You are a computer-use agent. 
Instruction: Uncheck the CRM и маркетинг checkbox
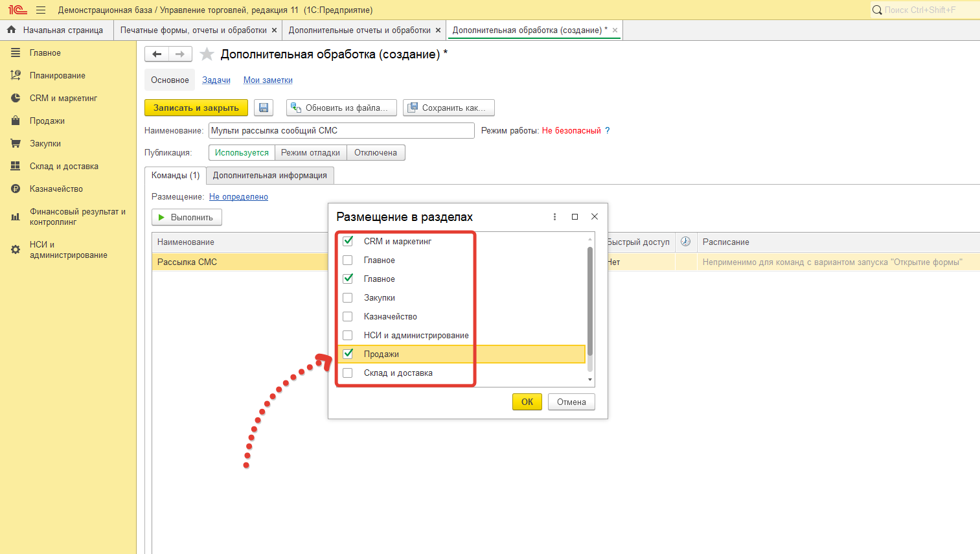pos(348,241)
